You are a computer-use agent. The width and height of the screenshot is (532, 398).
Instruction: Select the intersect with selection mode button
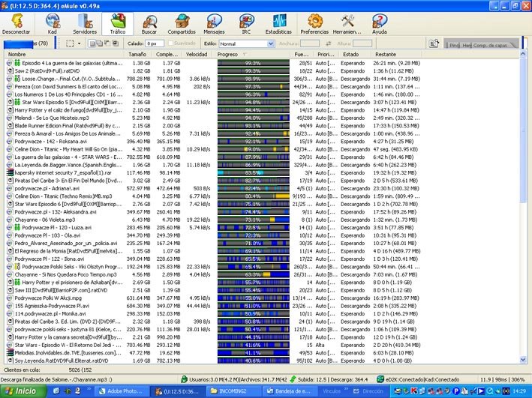point(115,43)
